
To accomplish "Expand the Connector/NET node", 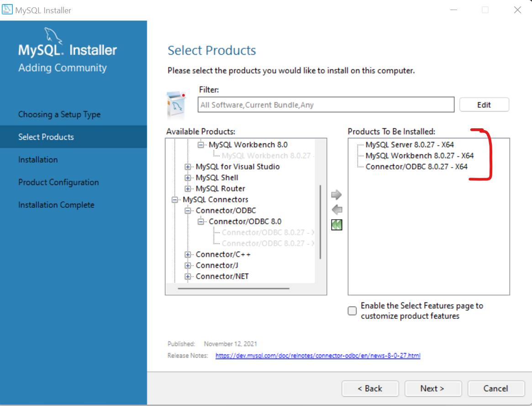I will (188, 276).
